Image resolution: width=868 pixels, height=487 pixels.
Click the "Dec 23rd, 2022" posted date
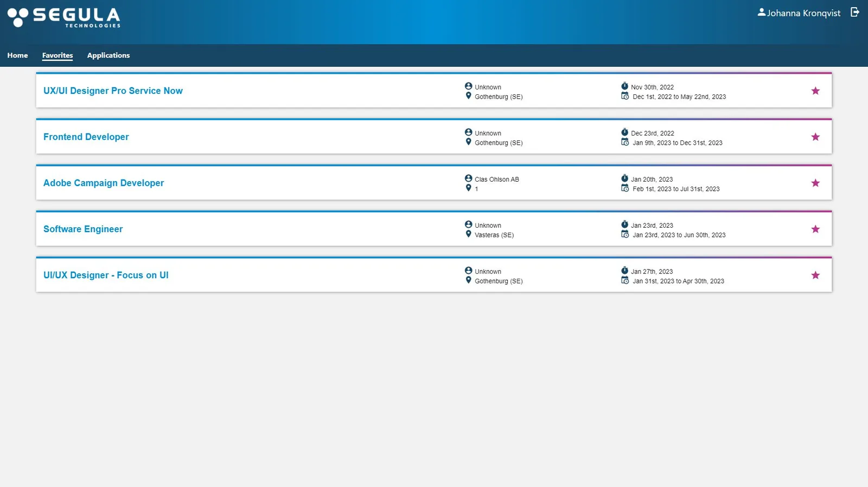pos(653,133)
